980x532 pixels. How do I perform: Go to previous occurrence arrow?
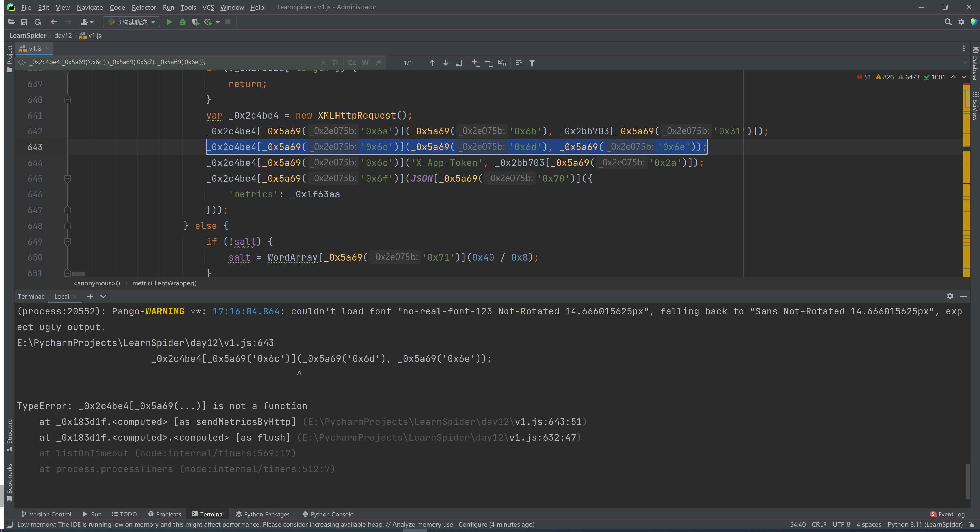tap(432, 62)
